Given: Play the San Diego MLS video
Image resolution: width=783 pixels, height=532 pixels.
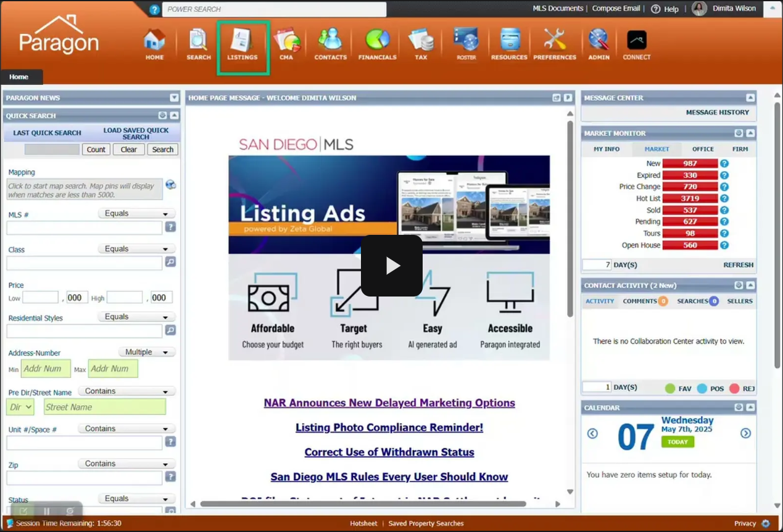Looking at the screenshot, I should pyautogui.click(x=392, y=266).
